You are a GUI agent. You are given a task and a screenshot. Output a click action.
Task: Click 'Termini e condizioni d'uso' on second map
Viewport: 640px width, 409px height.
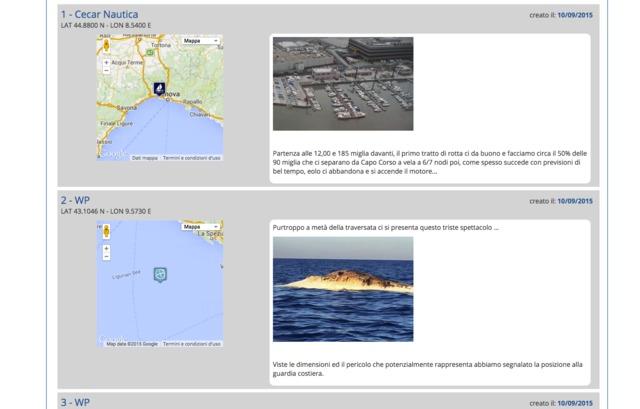click(192, 344)
